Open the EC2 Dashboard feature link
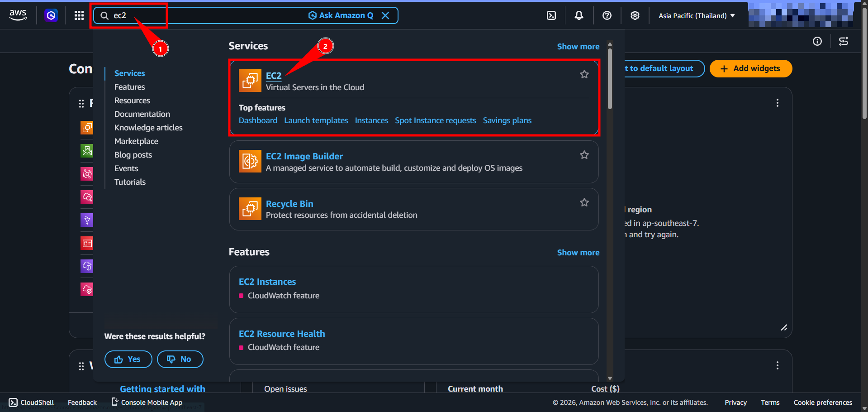868x412 pixels. pos(258,120)
